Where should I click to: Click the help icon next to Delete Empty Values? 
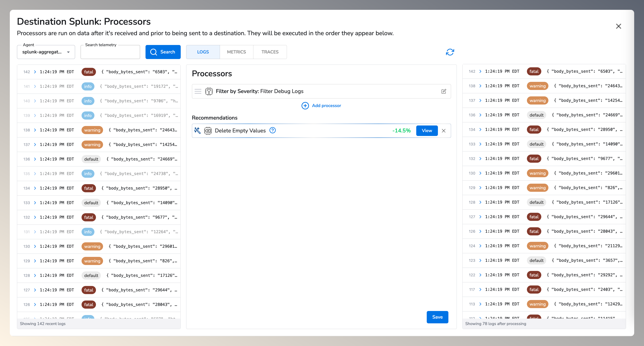[272, 130]
